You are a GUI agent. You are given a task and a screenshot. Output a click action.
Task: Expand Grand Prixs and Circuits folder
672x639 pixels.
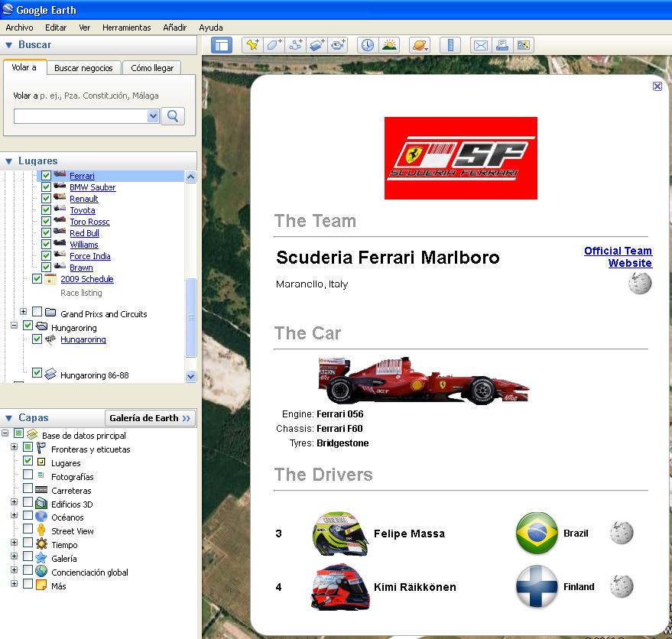pos(23,312)
